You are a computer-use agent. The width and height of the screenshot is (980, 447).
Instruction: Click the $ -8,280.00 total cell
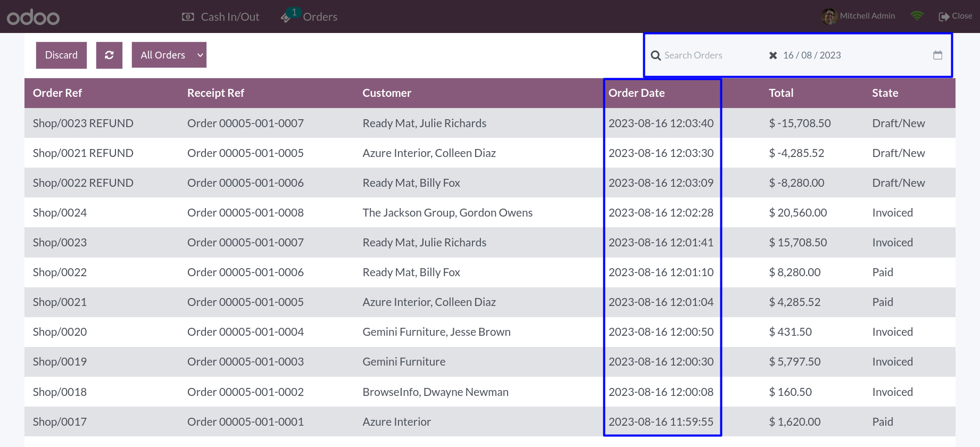pyautogui.click(x=796, y=183)
